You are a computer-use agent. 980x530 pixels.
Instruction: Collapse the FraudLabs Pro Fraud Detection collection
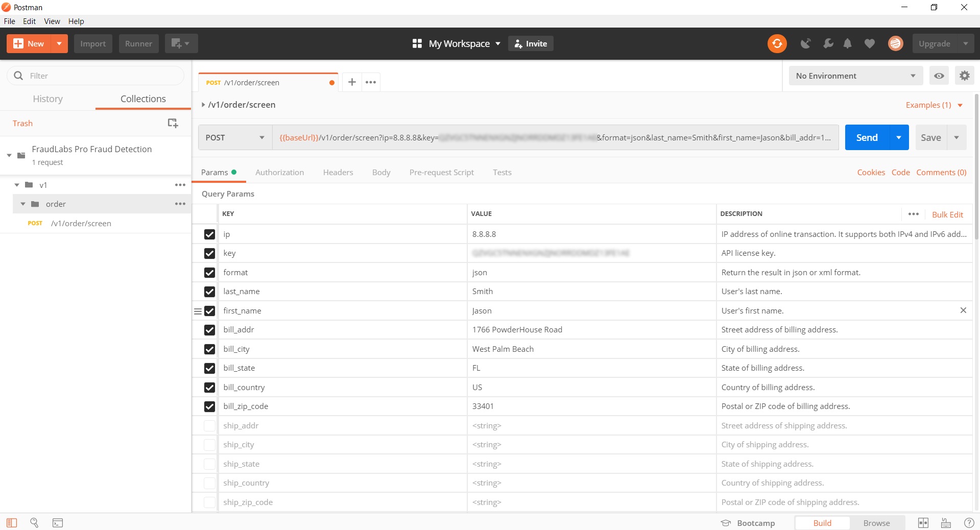click(x=9, y=155)
